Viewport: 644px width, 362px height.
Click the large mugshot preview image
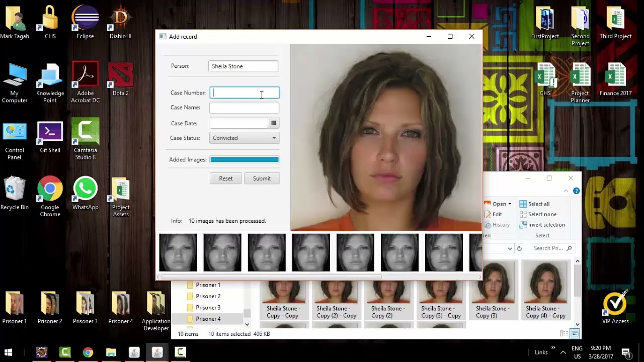click(386, 138)
